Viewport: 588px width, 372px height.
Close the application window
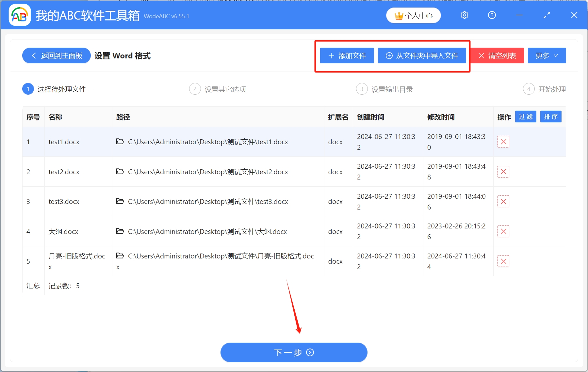(x=574, y=15)
